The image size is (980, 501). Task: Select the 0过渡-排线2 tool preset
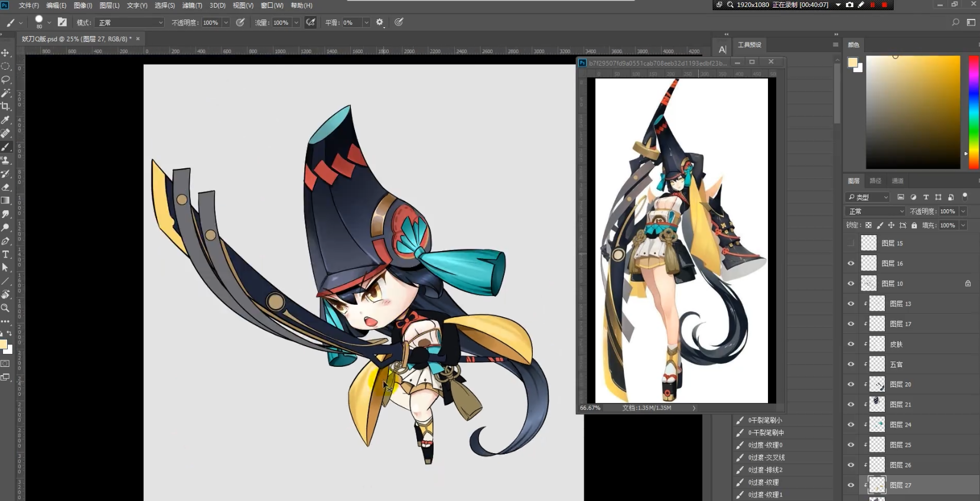click(x=766, y=470)
